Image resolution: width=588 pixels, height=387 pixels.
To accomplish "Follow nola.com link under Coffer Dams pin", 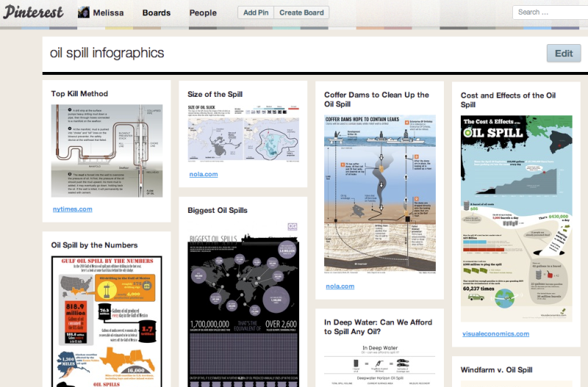I will pyautogui.click(x=340, y=286).
